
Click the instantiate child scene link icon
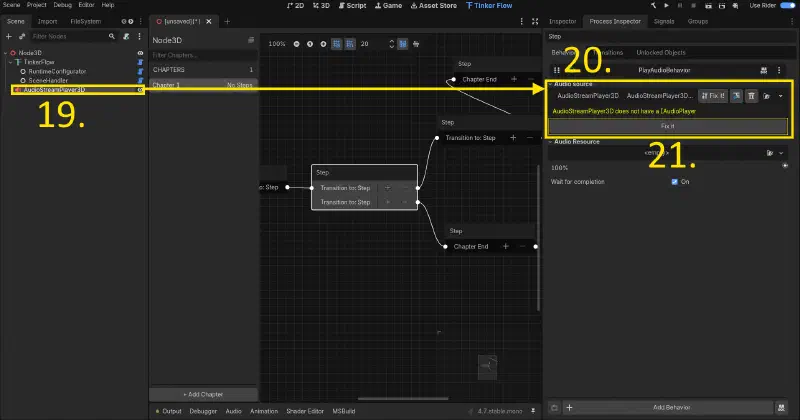(x=22, y=36)
